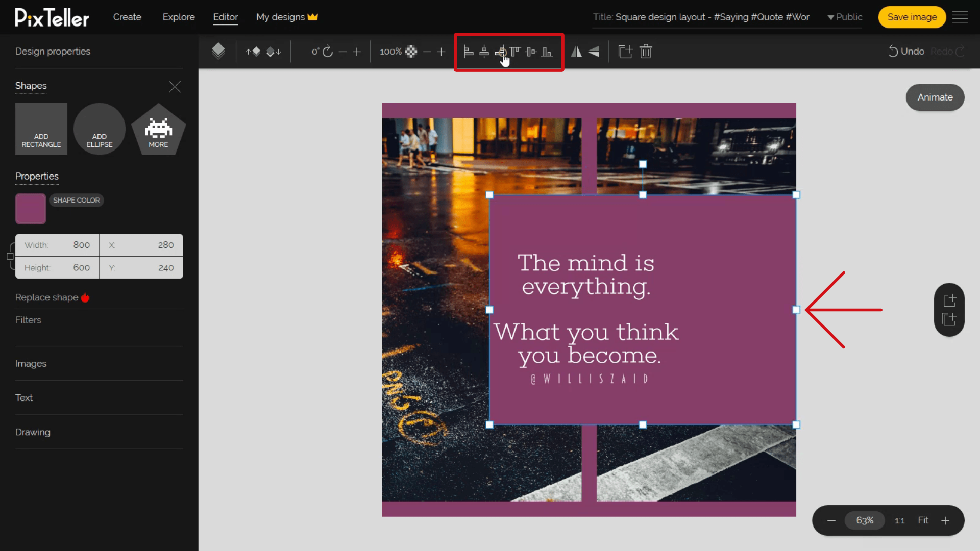Viewport: 980px width, 551px height.
Task: Click the Undo button
Action: pos(908,51)
